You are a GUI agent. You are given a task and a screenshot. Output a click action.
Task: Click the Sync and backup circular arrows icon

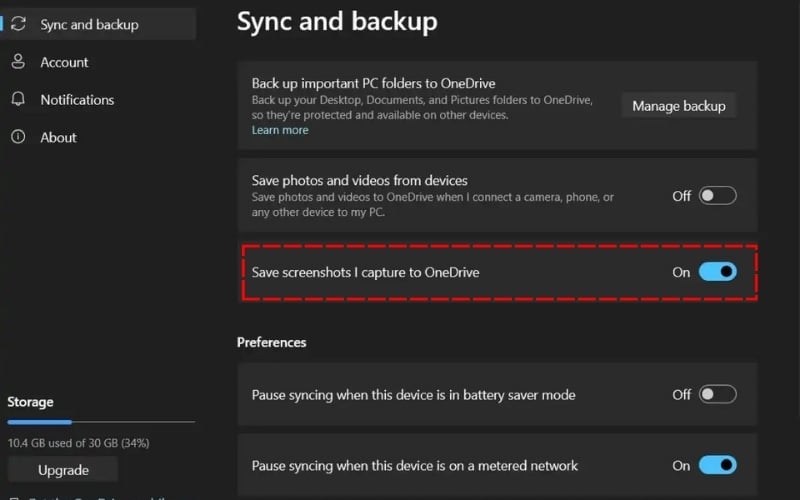click(18, 24)
